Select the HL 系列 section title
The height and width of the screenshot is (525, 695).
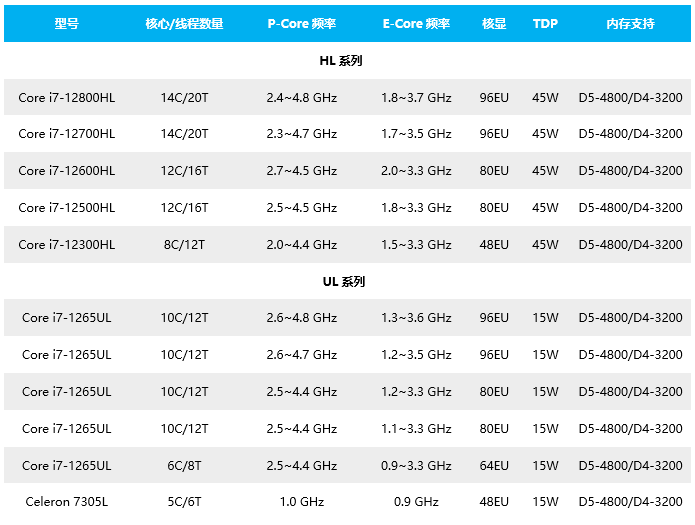click(x=341, y=60)
